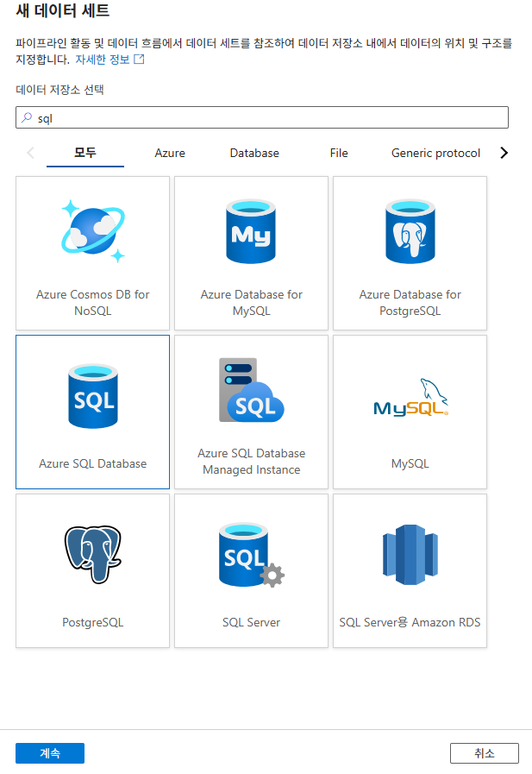The height and width of the screenshot is (774, 532).
Task: Show more tabs with right chevron
Action: [504, 153]
